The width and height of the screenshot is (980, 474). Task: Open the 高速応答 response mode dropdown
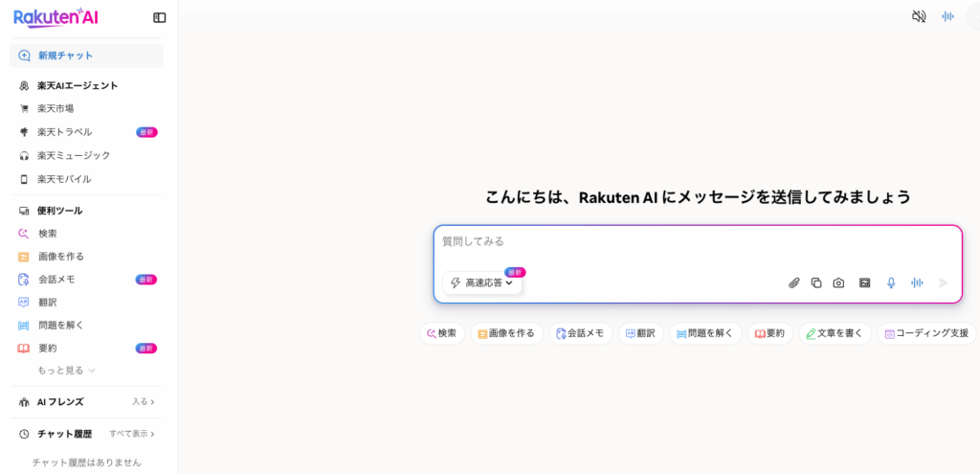click(482, 282)
